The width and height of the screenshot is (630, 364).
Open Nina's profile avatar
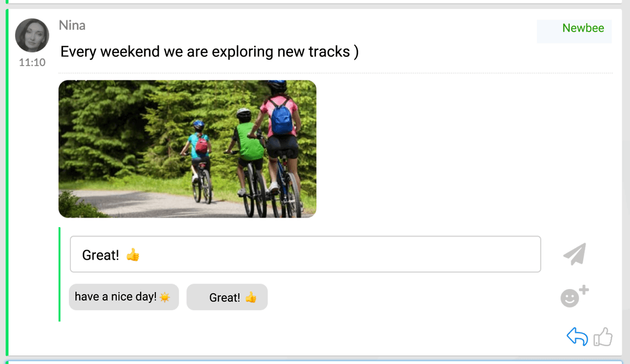pyautogui.click(x=32, y=36)
